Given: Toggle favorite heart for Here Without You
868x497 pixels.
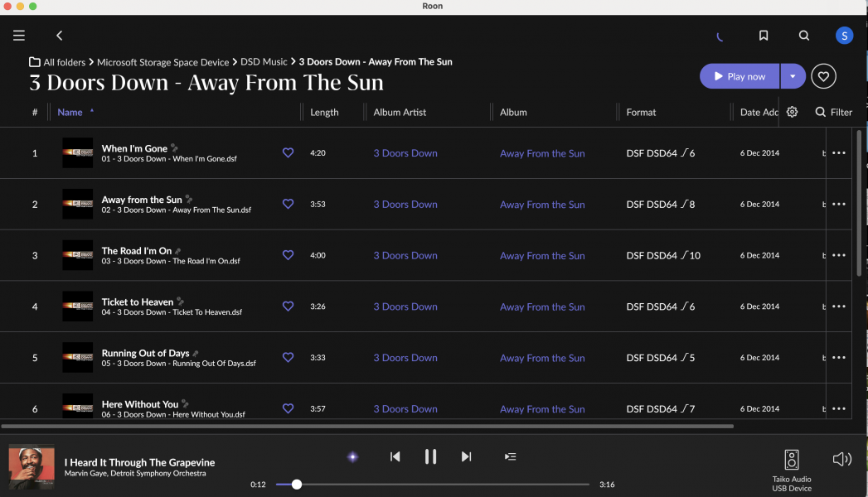Looking at the screenshot, I should [x=288, y=408].
